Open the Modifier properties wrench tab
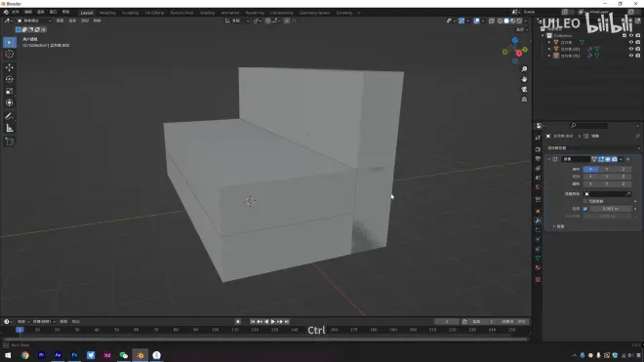Image resolution: width=644 pixels, height=362 pixels. (538, 221)
